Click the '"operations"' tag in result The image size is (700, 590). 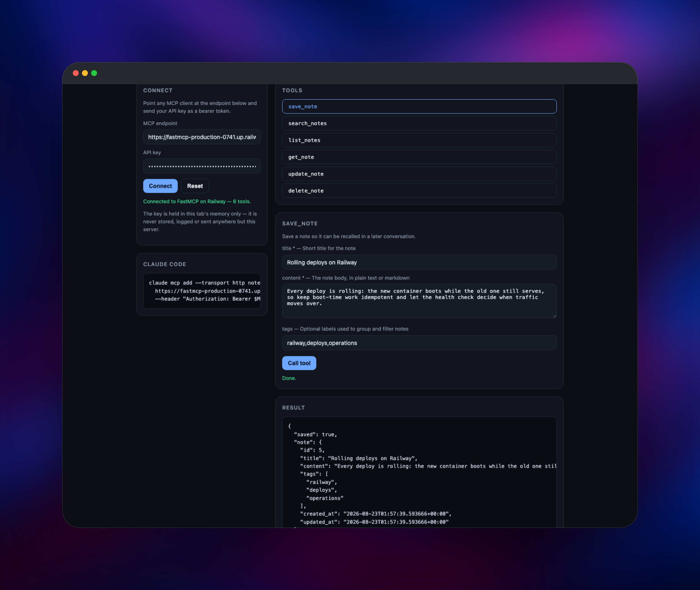click(x=325, y=498)
